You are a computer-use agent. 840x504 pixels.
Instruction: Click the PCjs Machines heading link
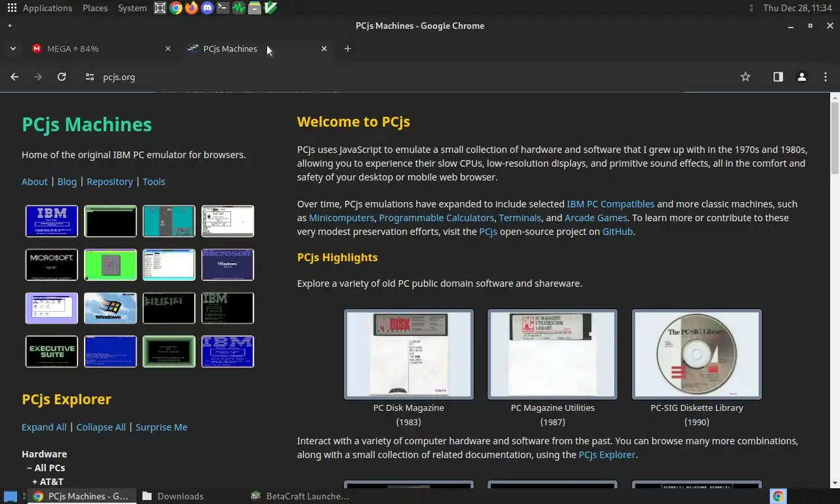(87, 125)
